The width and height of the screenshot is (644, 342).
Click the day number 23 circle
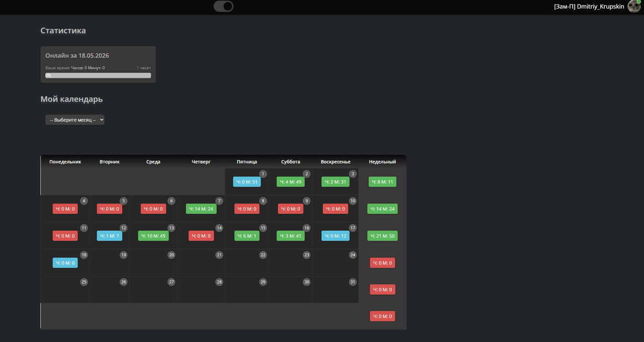307,255
